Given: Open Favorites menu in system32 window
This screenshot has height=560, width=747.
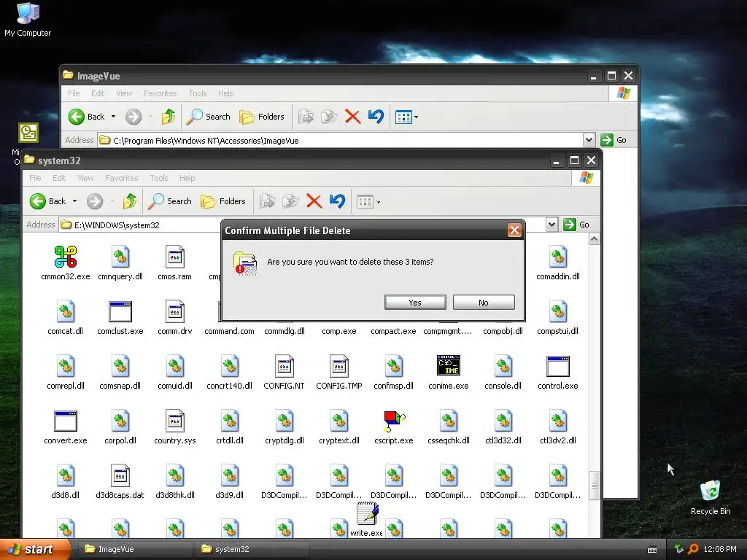Looking at the screenshot, I should tap(122, 178).
